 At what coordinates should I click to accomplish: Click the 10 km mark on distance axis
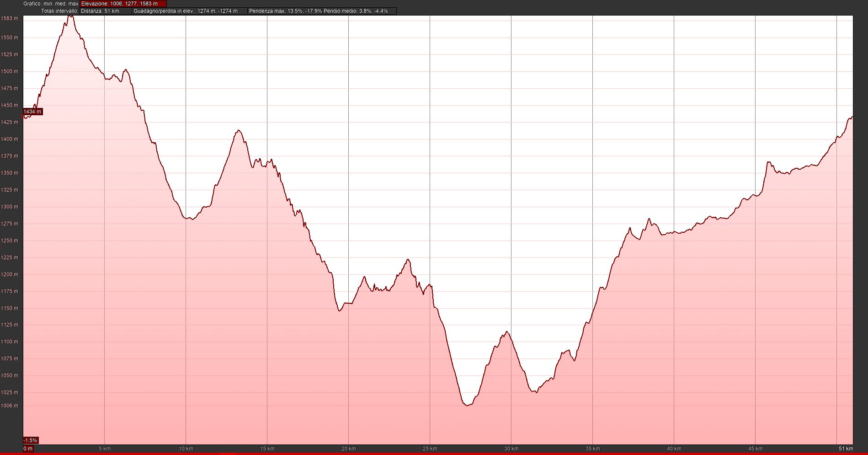pos(186,449)
